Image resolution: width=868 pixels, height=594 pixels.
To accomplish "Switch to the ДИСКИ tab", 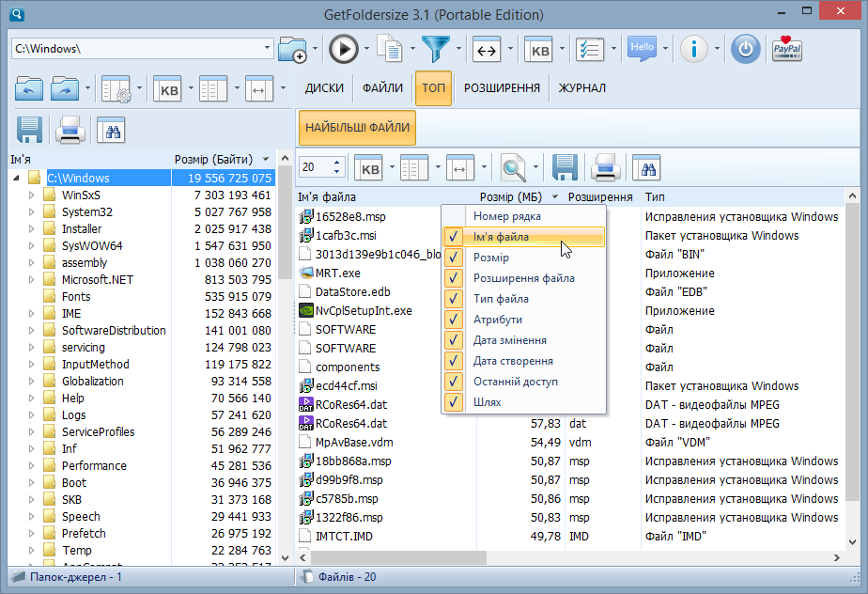I will (x=324, y=88).
